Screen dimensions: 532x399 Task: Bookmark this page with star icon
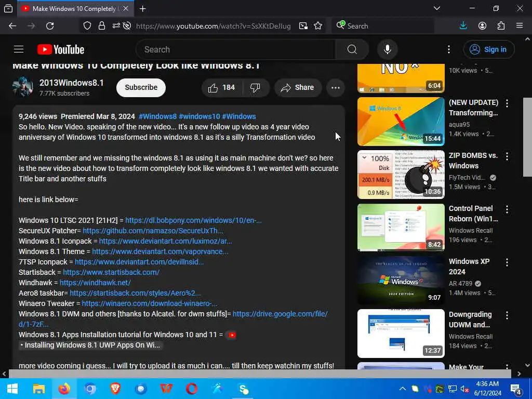[318, 26]
